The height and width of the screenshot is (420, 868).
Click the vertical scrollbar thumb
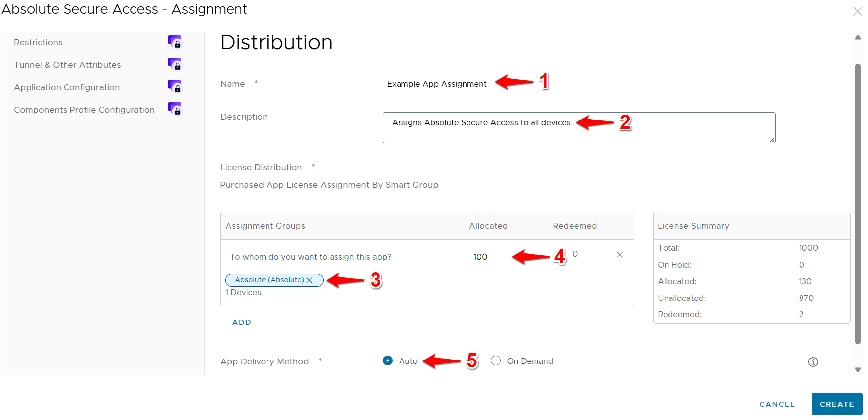click(858, 203)
